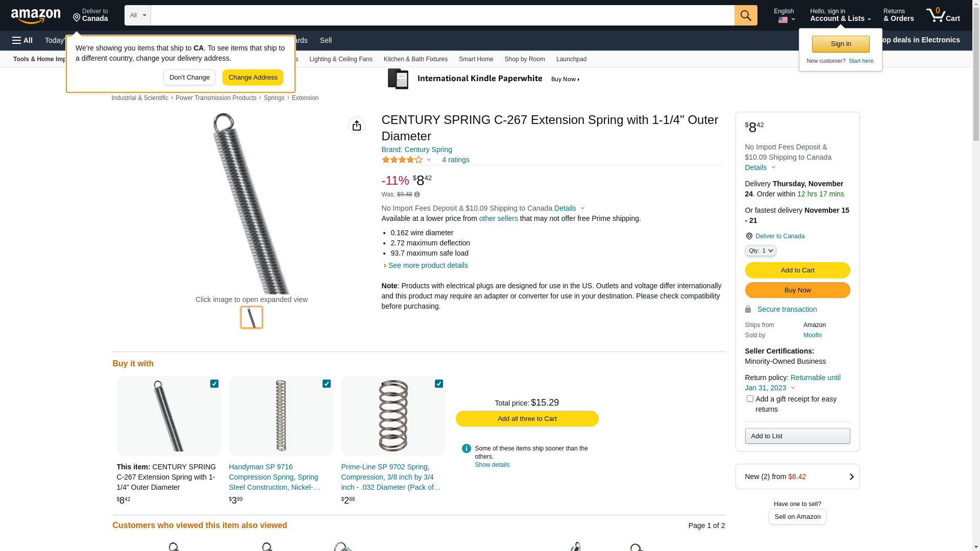
Task: Click the price info icon beside Was price
Action: [x=417, y=194]
